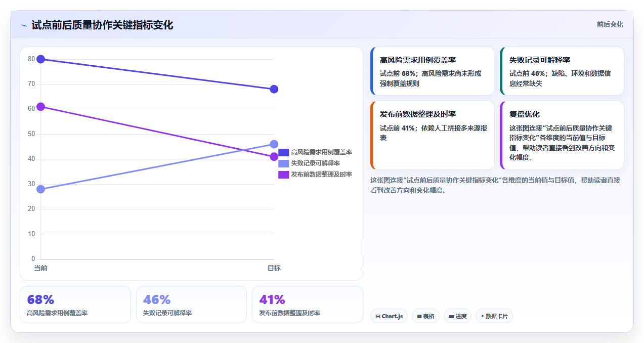This screenshot has width=644, height=343.
Task: Open the 发布前数据整理及时率 info card on the right
Action: click(433, 136)
